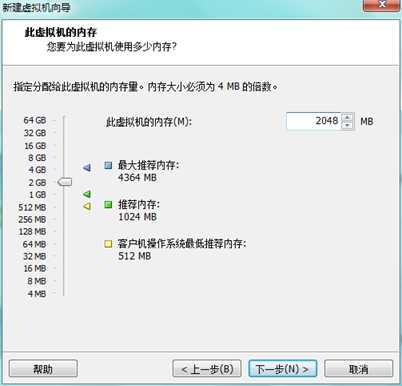Viewport: 402px width, 386px height.
Task: Click the 64 MB scale label
Action: click(34, 244)
